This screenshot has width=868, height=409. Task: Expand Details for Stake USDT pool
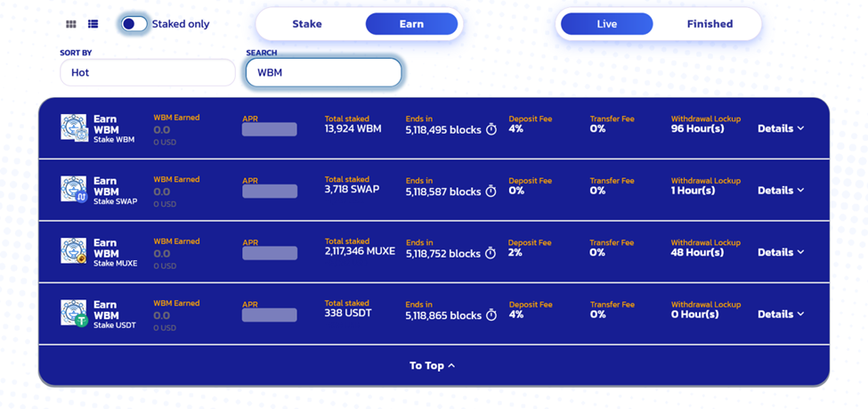pos(781,315)
